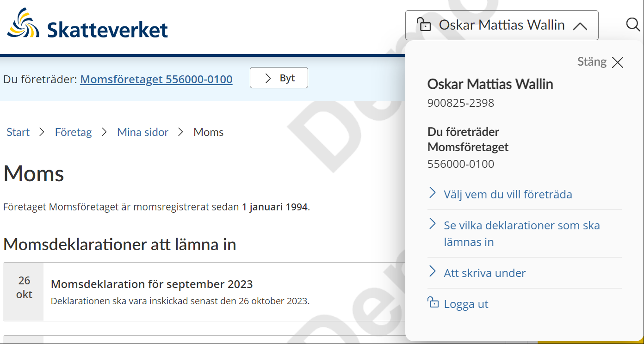Open the search magnifier icon
This screenshot has height=344, width=644.
point(633,25)
